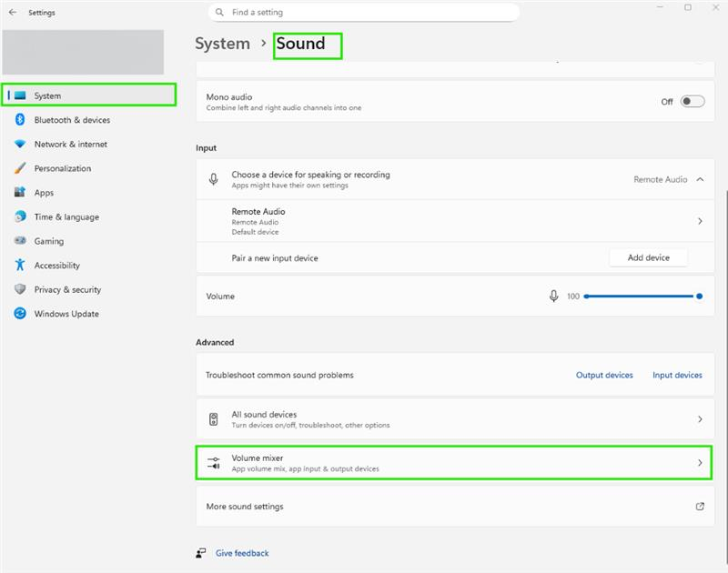The width and height of the screenshot is (728, 573).
Task: Select Time & language in sidebar
Action: click(x=66, y=217)
